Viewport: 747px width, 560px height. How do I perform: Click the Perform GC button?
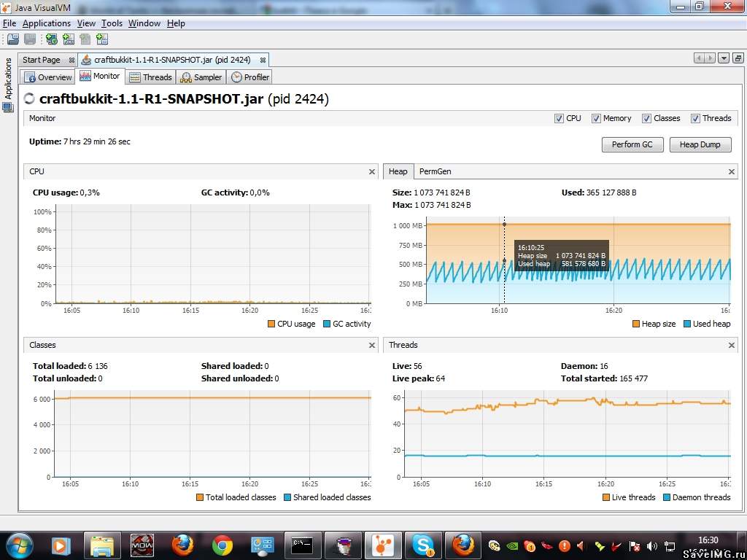click(632, 145)
